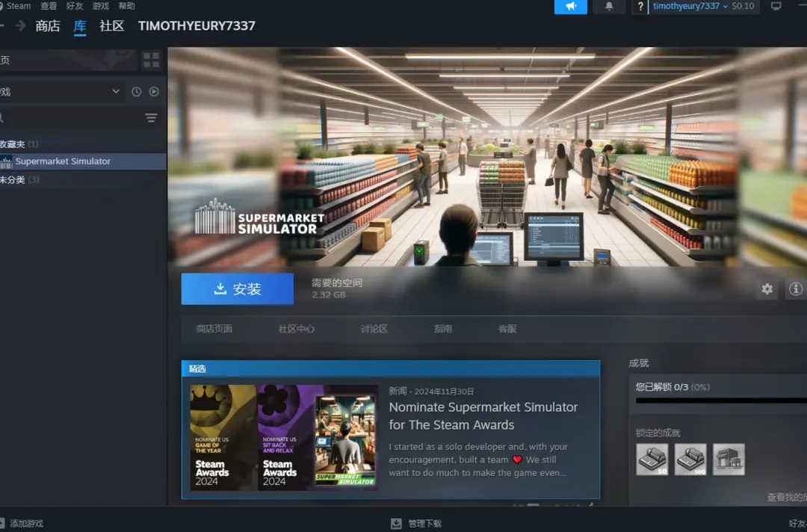Open the notifications bell icon
Viewport: 807px width, 532px height.
point(609,6)
